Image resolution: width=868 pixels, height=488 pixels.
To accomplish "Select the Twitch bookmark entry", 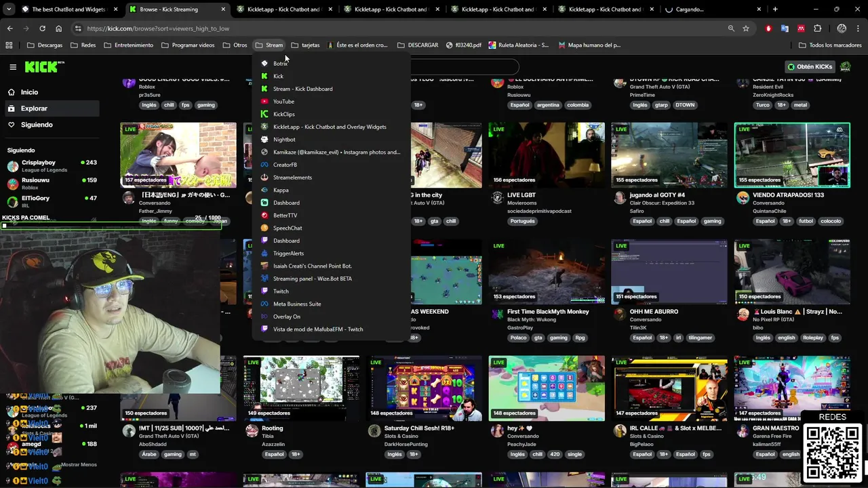I will pyautogui.click(x=331, y=291).
